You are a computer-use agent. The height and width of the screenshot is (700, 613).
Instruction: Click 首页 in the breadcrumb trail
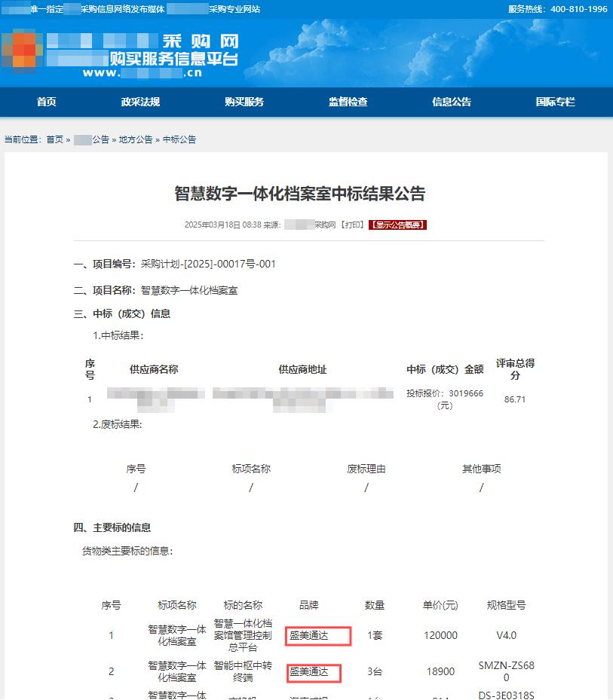tap(53, 139)
